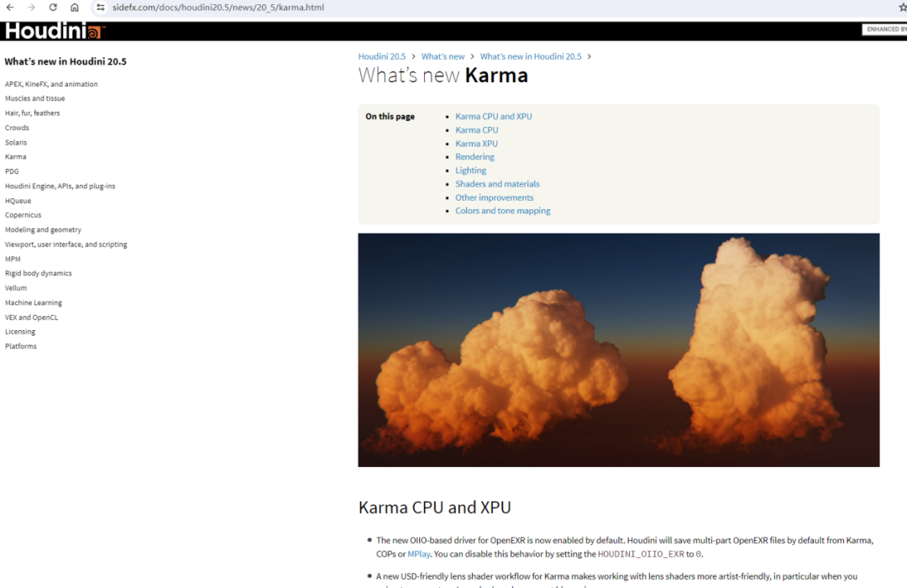Screen dimensions: 907x588
Task: Jump to Karma CPU and XPU section
Action: pyautogui.click(x=494, y=116)
